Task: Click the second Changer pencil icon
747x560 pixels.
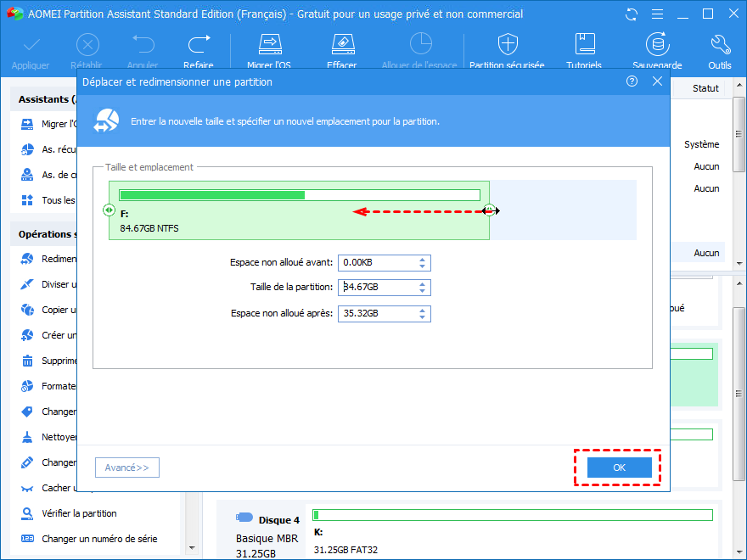Action: point(27,462)
